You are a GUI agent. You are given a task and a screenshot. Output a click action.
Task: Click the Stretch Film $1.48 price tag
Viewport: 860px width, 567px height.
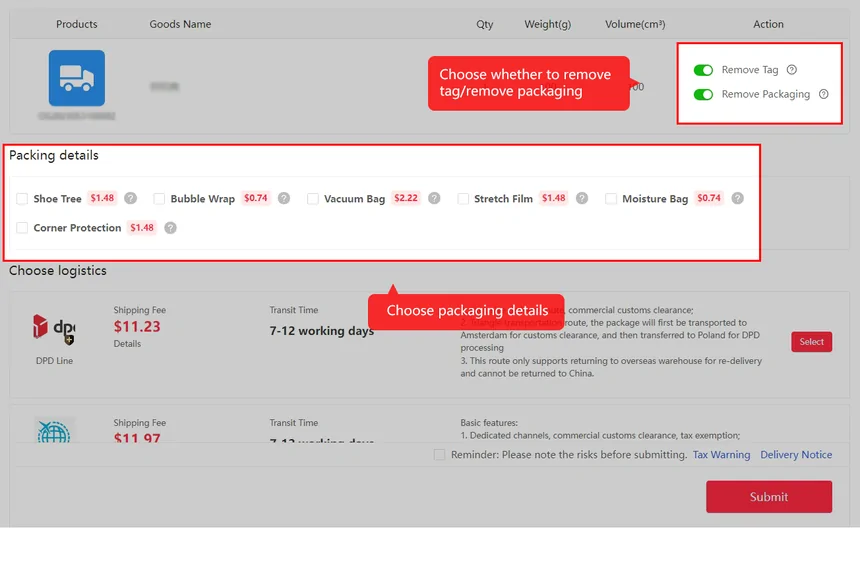point(553,198)
